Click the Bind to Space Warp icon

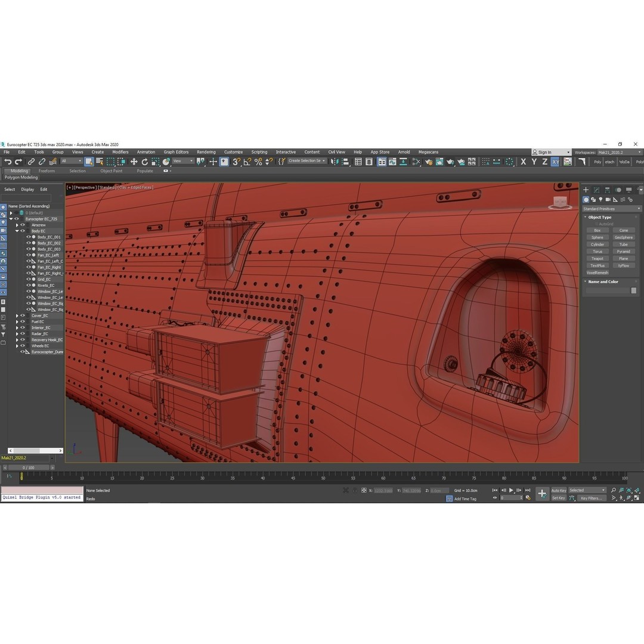click(53, 162)
